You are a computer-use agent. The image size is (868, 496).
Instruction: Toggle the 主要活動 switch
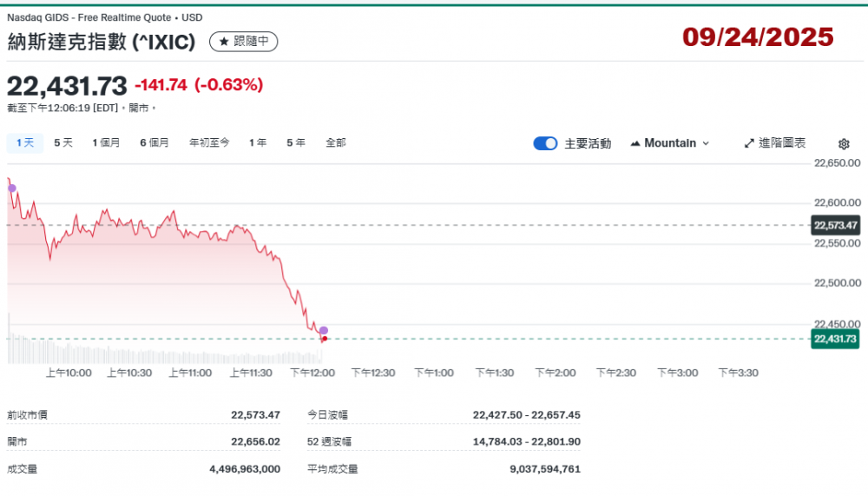tap(545, 143)
